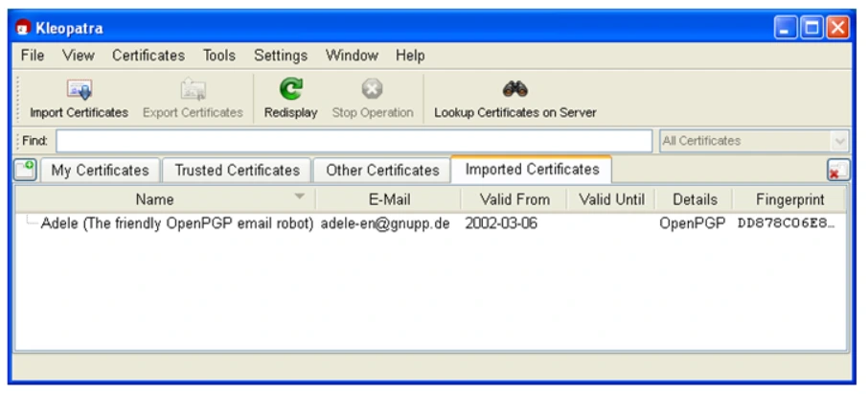Click the binoculars Lookup Certificates on Server icon
Viewport: 868px width, 394px height.
point(514,88)
